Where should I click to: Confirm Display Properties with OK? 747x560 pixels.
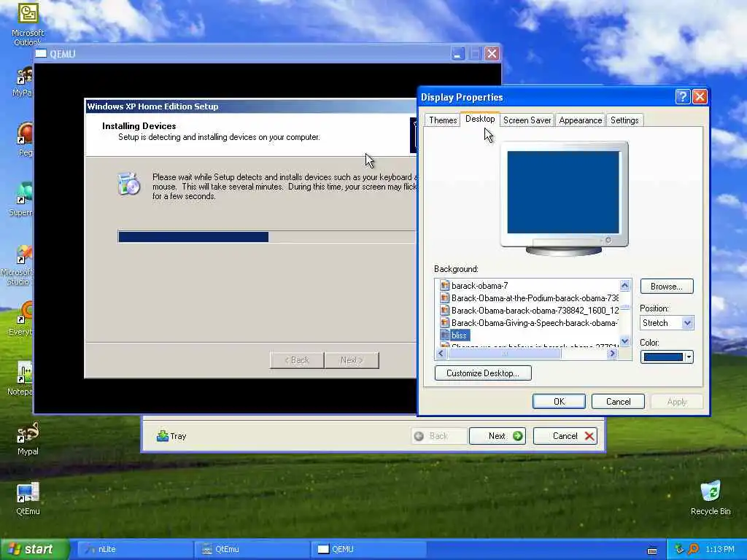click(x=559, y=402)
